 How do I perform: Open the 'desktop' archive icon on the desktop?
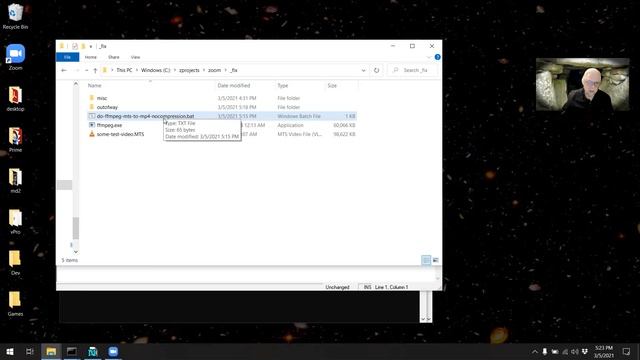pos(15,99)
